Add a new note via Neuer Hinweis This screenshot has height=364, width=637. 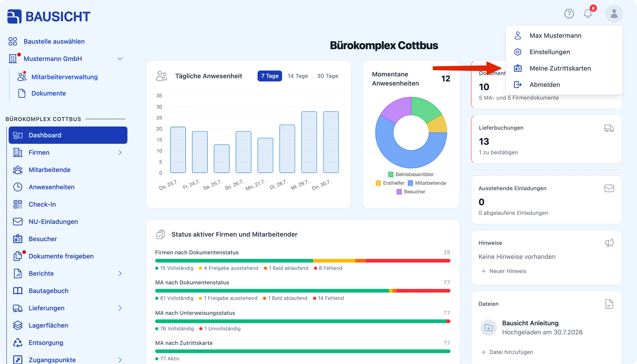coord(504,271)
